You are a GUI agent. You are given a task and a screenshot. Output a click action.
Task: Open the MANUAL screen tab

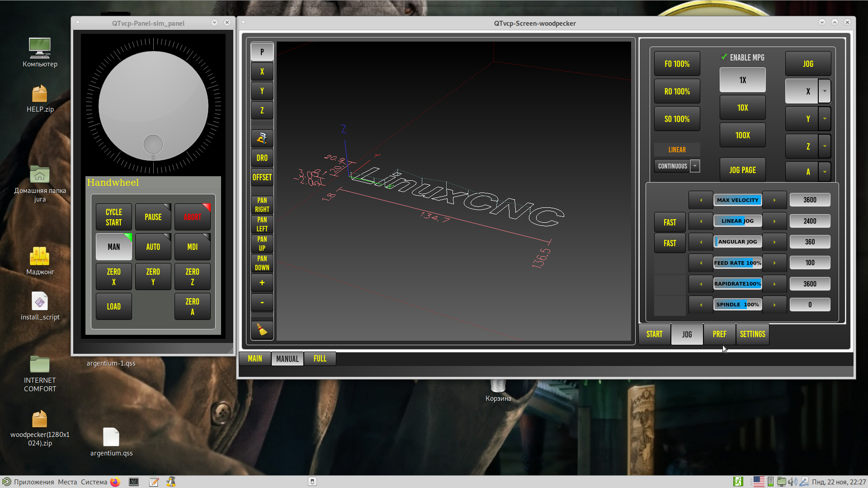[287, 359]
